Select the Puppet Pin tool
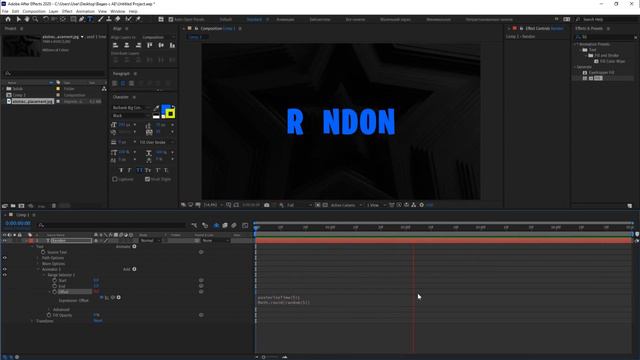The height and width of the screenshot is (360, 640). point(138,19)
